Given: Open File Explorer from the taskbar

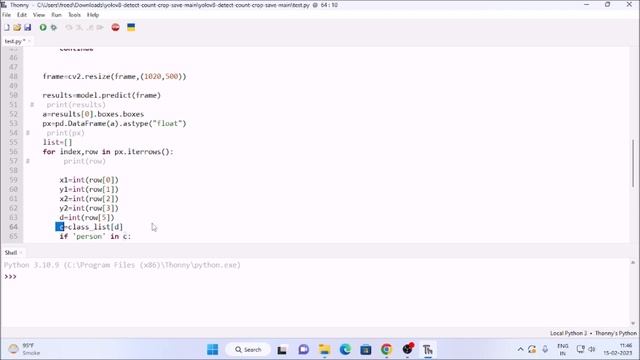Looking at the screenshot, I should point(324,349).
